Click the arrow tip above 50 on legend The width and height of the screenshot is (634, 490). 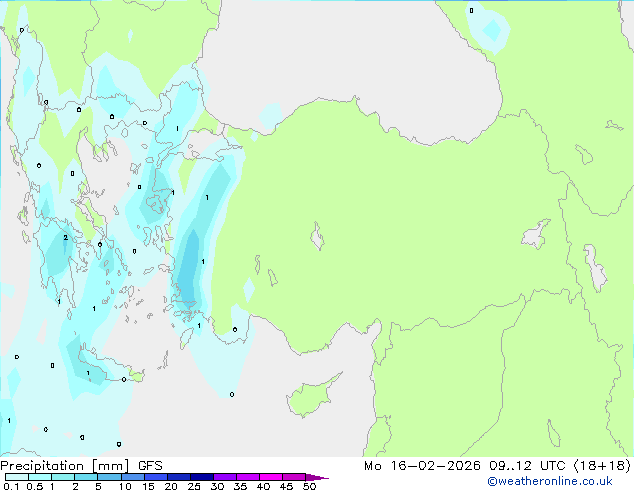click(x=317, y=477)
